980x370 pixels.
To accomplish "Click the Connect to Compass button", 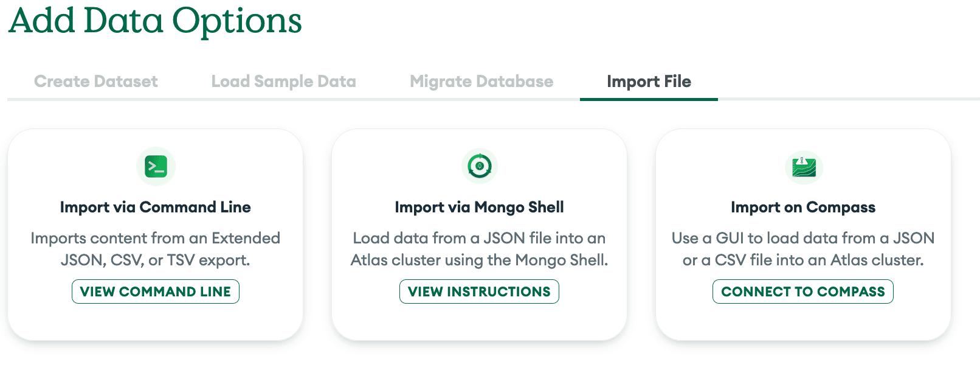I will coord(803,291).
